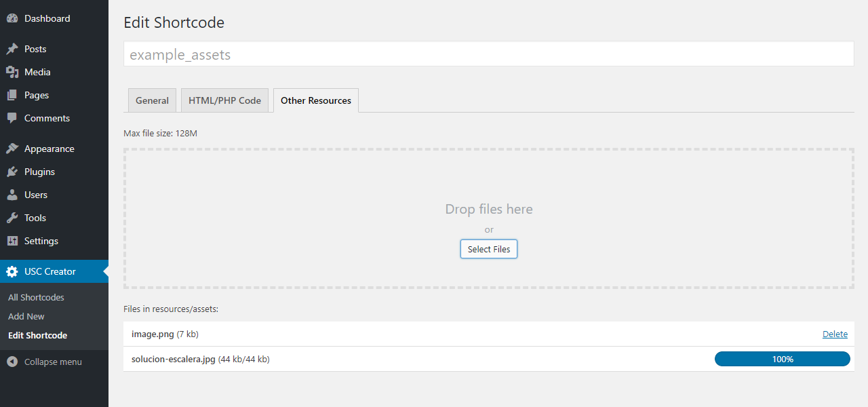Select the Other Resources tab
The height and width of the screenshot is (407, 868).
click(316, 100)
